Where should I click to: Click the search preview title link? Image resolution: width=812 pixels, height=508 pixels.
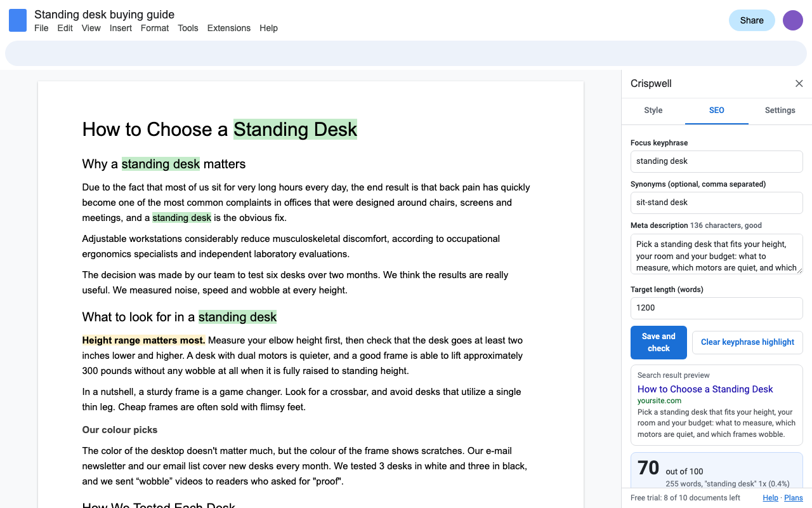tap(705, 389)
